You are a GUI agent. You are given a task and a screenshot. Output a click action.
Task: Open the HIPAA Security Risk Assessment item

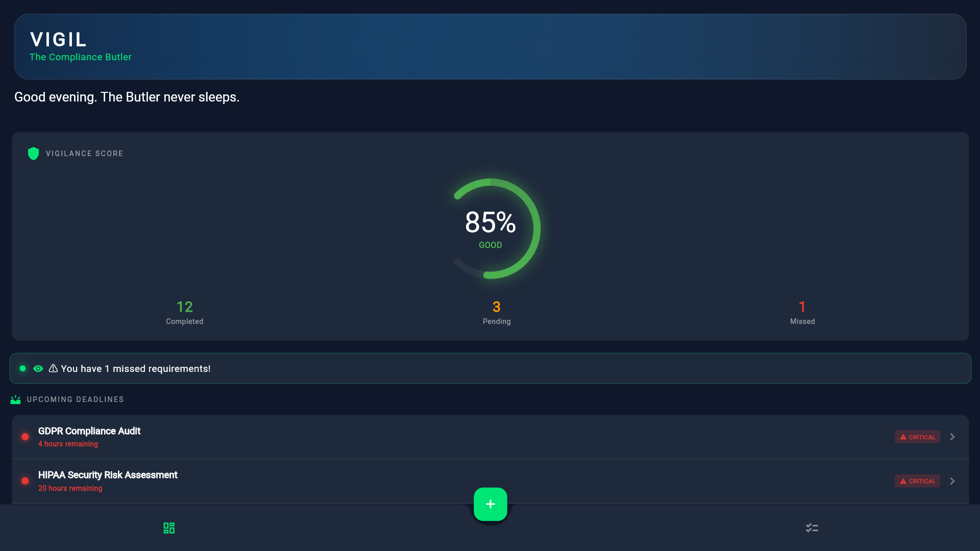click(108, 475)
